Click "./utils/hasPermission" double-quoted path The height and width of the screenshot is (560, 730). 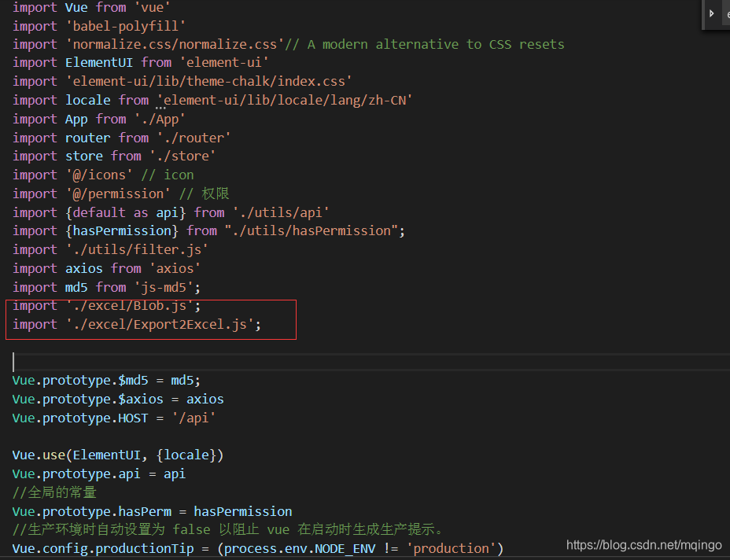[x=311, y=231]
